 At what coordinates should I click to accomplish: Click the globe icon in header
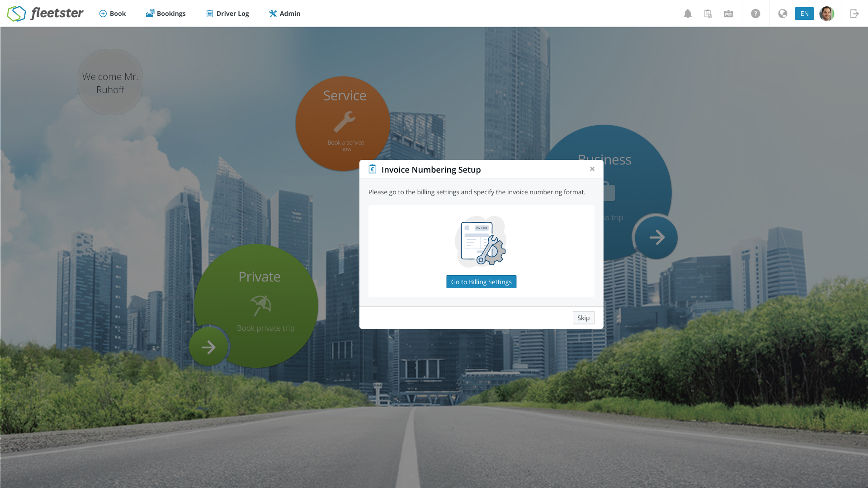click(x=783, y=14)
